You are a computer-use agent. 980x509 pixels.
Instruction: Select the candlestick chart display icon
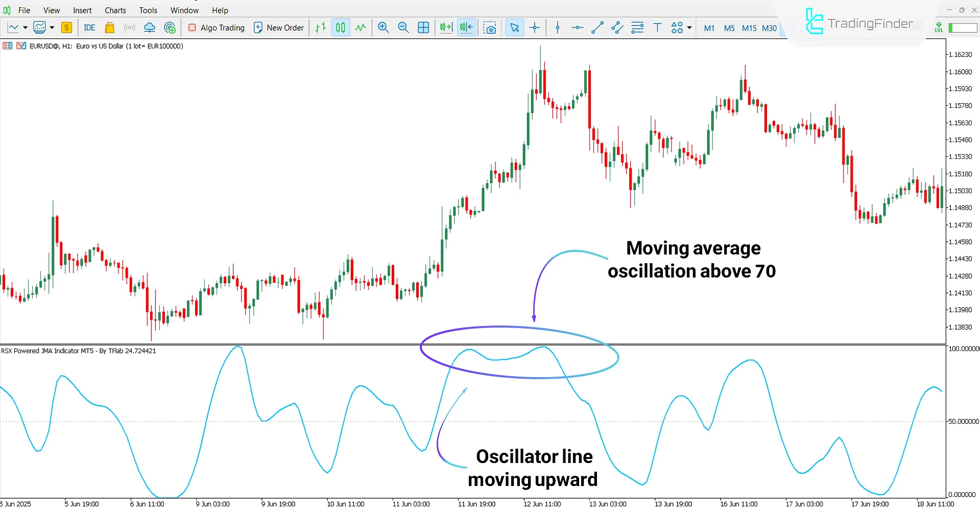point(340,28)
